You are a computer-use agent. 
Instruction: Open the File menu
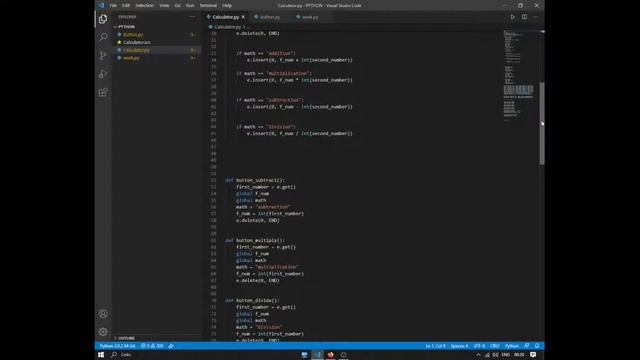pyautogui.click(x=113, y=5)
